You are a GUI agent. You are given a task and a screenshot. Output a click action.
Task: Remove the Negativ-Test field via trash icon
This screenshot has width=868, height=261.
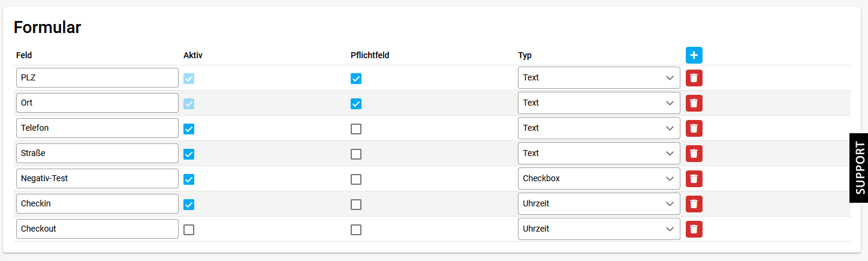tap(694, 179)
